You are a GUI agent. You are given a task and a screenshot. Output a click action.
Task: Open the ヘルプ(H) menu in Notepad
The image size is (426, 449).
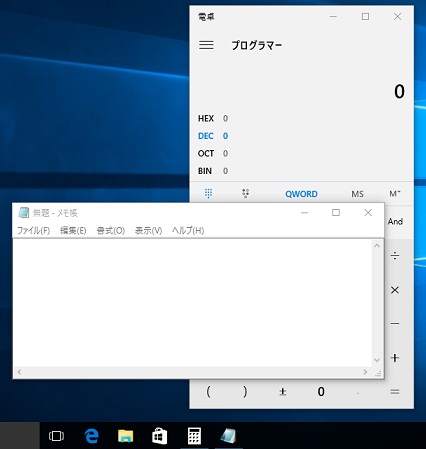pyautogui.click(x=188, y=230)
